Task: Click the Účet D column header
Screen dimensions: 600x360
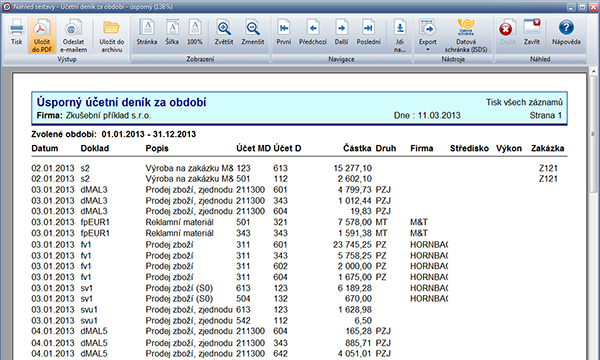Action: [287, 148]
